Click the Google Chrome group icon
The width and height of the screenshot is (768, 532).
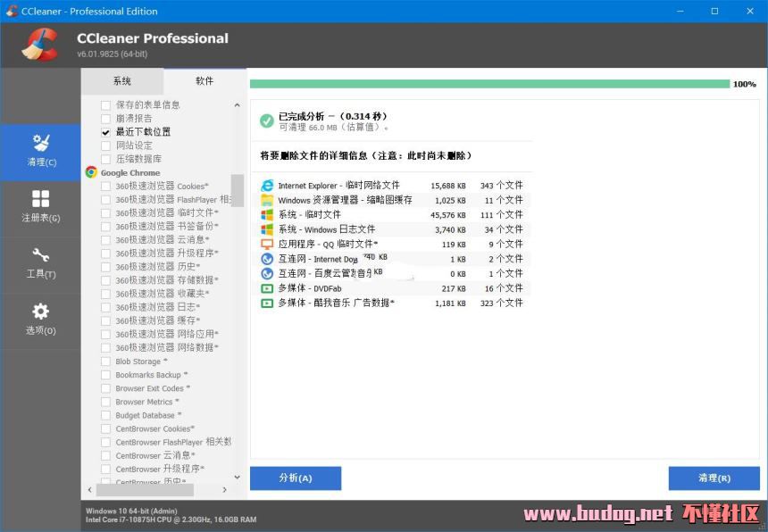[91, 172]
